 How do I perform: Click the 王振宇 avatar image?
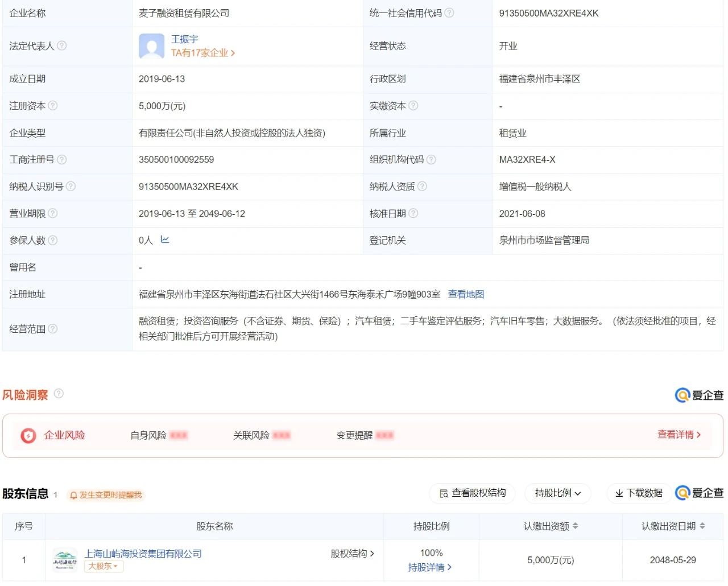tap(151, 46)
